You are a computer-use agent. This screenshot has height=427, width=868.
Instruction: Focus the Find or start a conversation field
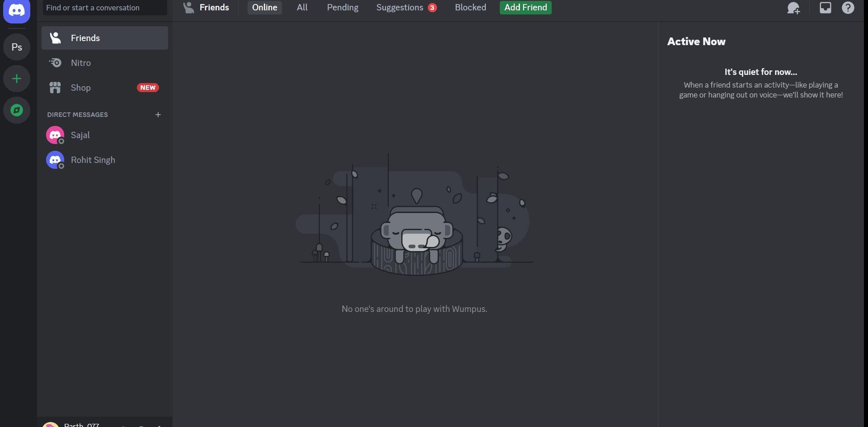[x=105, y=8]
